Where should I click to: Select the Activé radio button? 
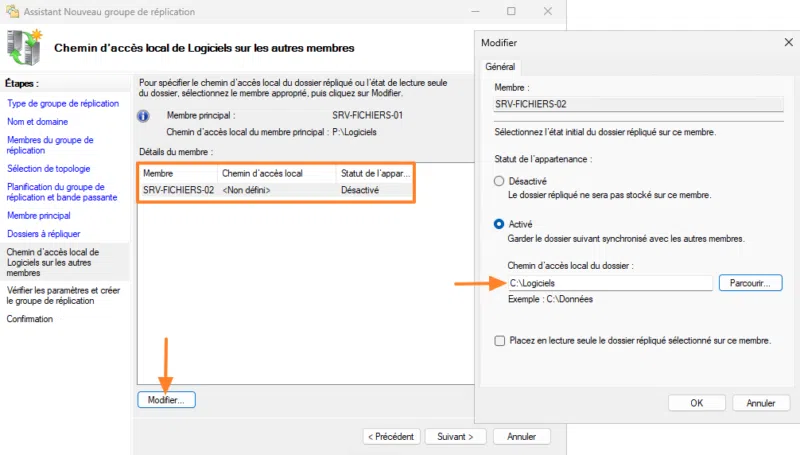[x=500, y=224]
